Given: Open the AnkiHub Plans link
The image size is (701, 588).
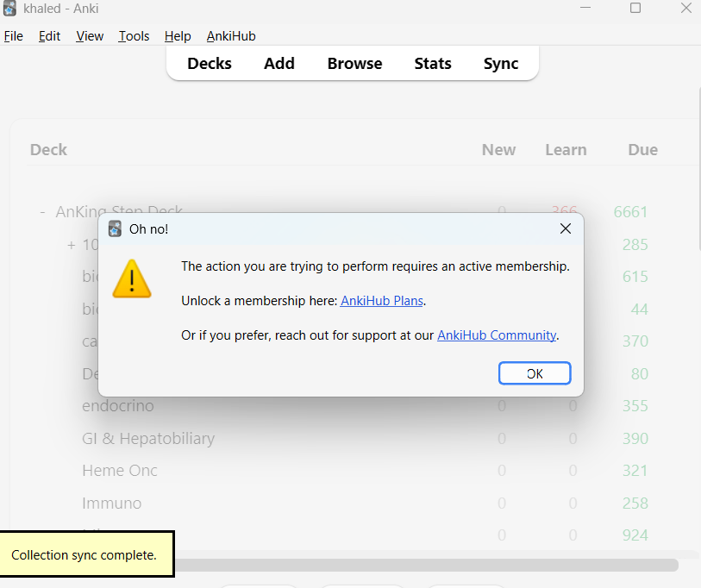Looking at the screenshot, I should (382, 301).
